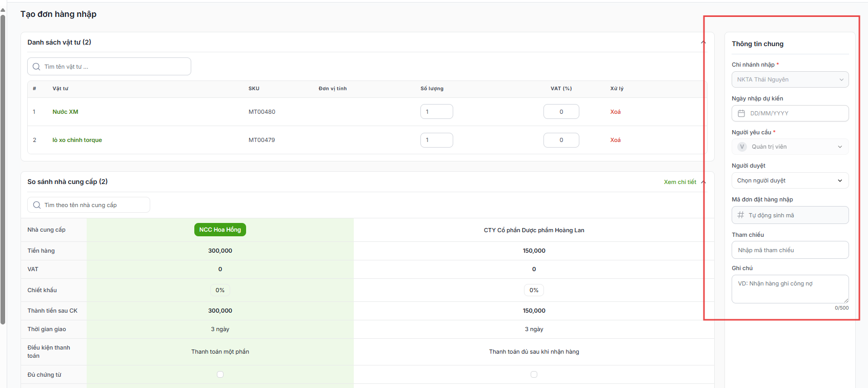Click the Tham chiếu input field
The height and width of the screenshot is (388, 868).
pos(790,250)
